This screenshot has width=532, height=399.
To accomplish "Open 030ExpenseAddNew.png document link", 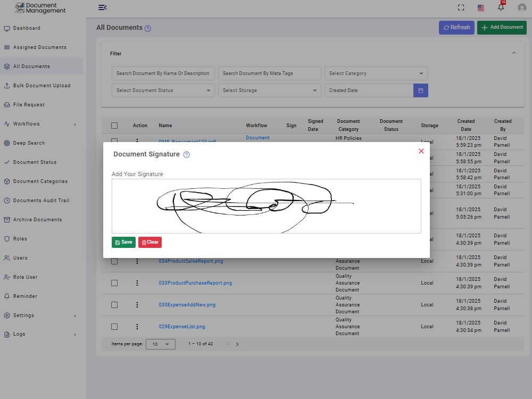I will click(187, 305).
